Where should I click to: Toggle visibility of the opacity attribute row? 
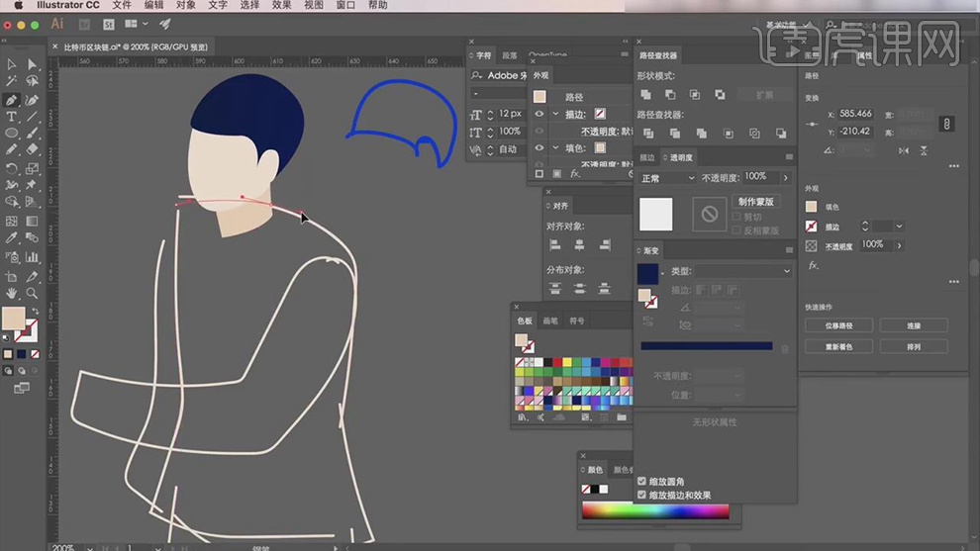(x=539, y=132)
